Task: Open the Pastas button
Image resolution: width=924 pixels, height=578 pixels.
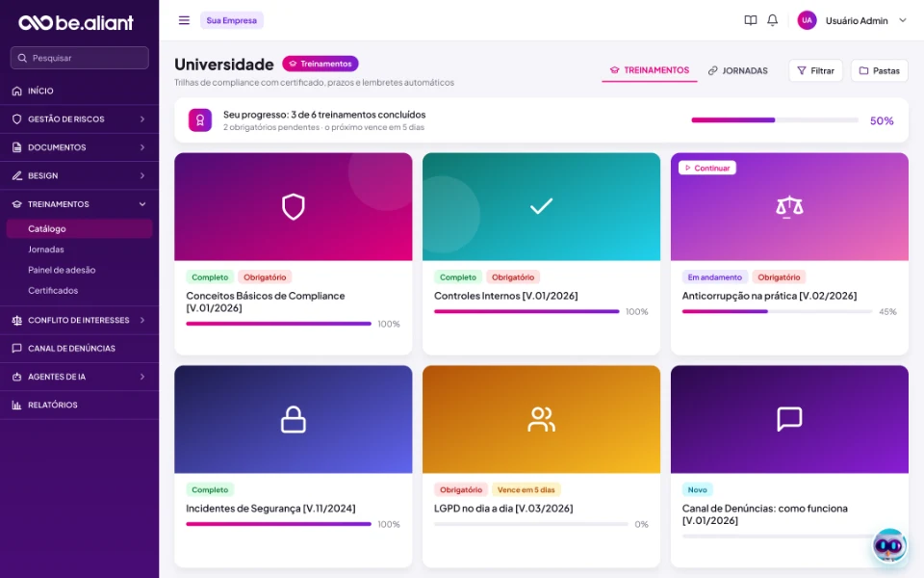Action: (879, 70)
